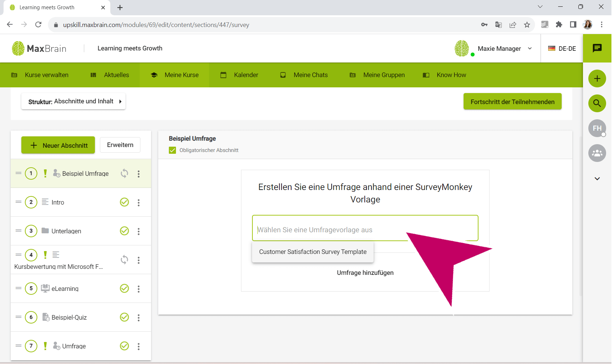Open Kurse verwalten menu

tap(40, 75)
